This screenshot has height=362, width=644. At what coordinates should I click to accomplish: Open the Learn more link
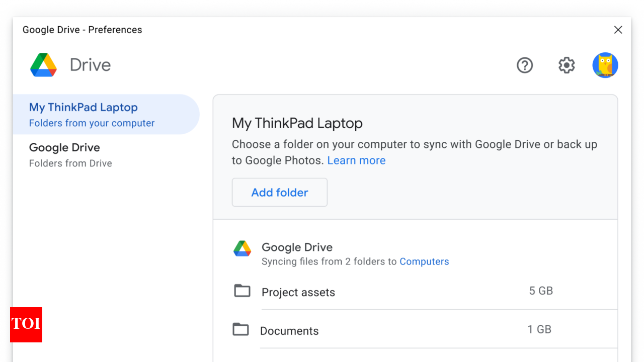click(x=356, y=160)
